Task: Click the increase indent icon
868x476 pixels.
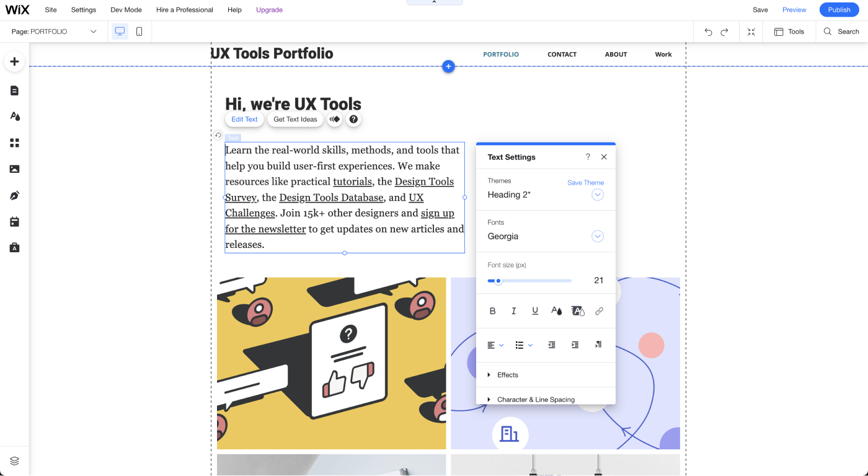Action: (575, 345)
